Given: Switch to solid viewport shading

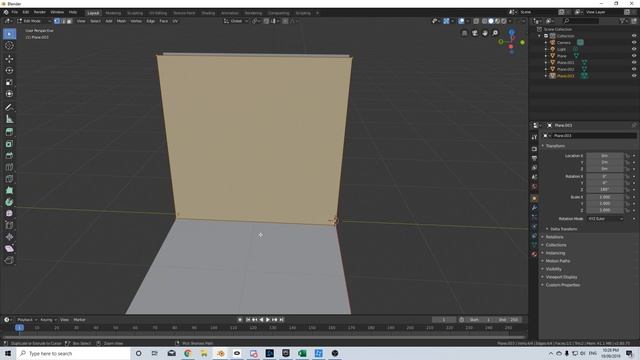Looking at the screenshot, I should tap(491, 21).
